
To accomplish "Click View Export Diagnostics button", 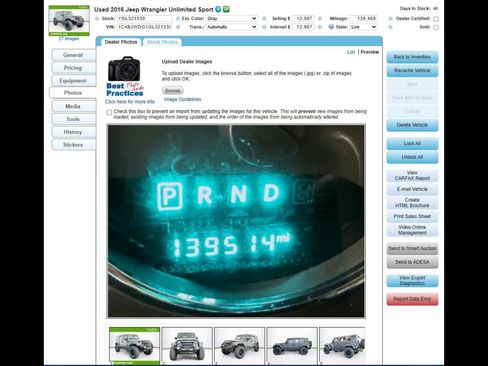I will [x=412, y=280].
